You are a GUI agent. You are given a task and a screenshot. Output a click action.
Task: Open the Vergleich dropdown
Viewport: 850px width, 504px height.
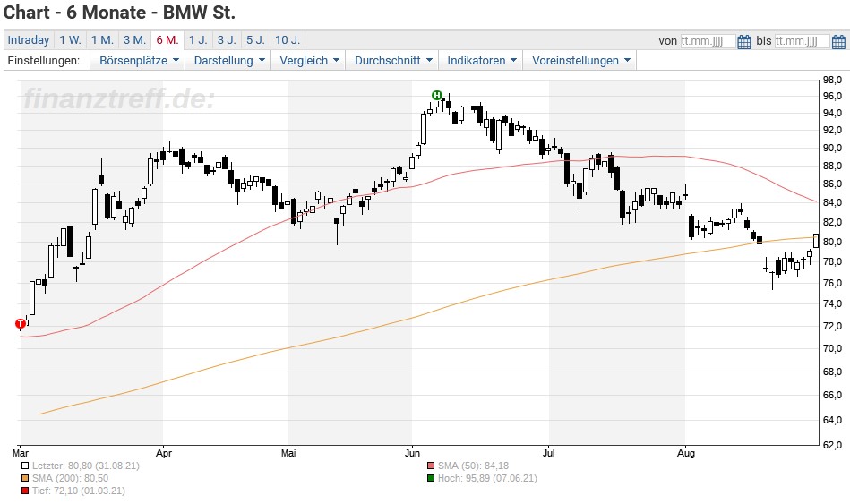click(309, 60)
